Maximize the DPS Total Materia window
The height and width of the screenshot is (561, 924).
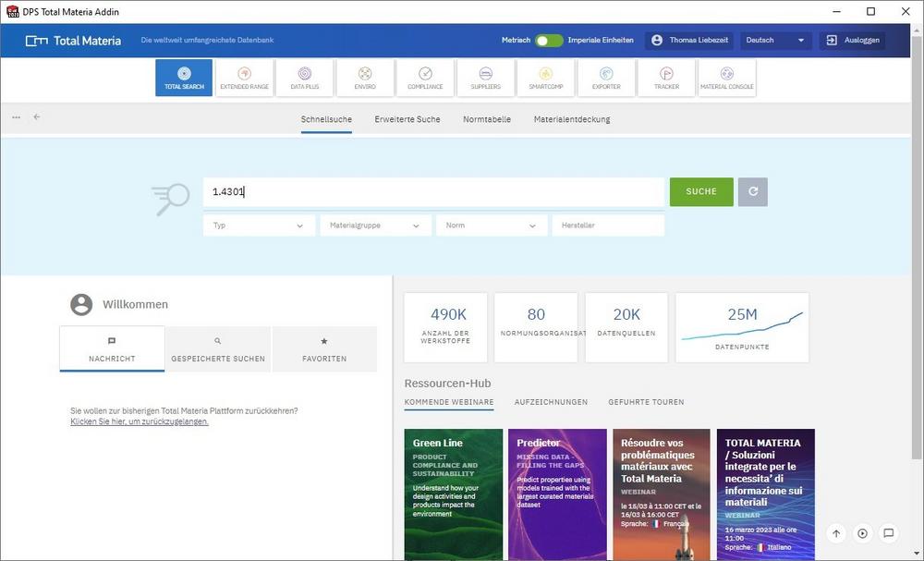point(870,11)
